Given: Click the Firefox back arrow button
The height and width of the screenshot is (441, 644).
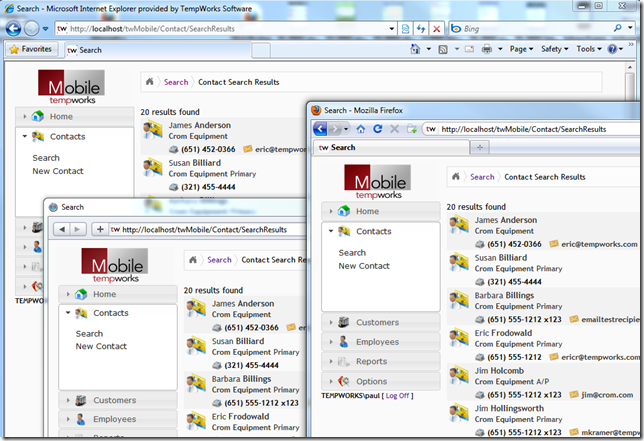Looking at the screenshot, I should tap(321, 129).
